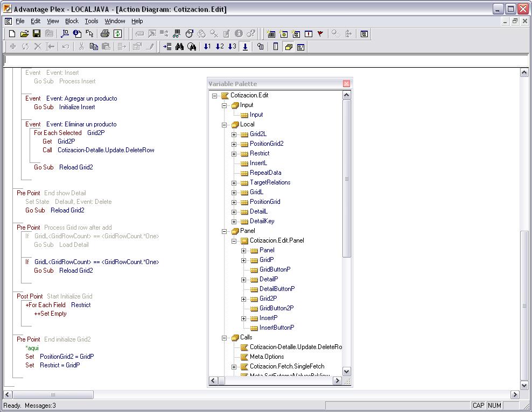Click the grid with glasses toolbar icon
Screen dimensions: 532x412
tap(177, 33)
